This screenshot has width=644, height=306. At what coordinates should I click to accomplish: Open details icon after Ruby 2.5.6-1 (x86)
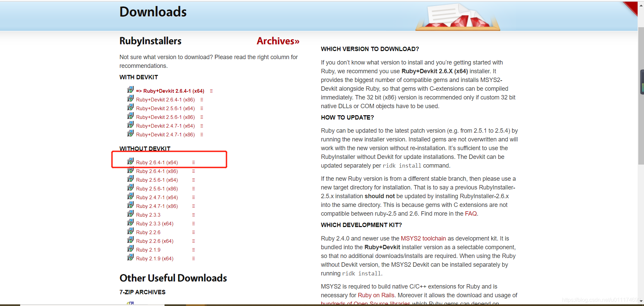coord(193,189)
